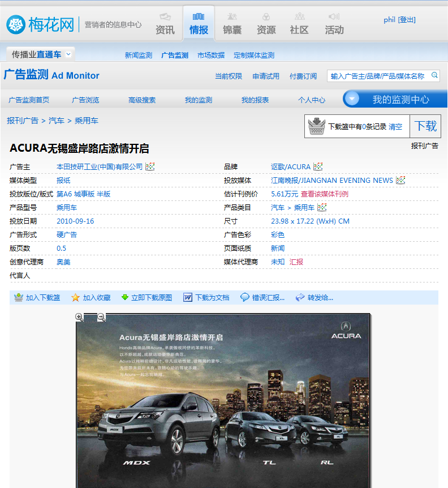Click the 彩色 ad color value
The image size is (448, 488).
pyautogui.click(x=278, y=235)
